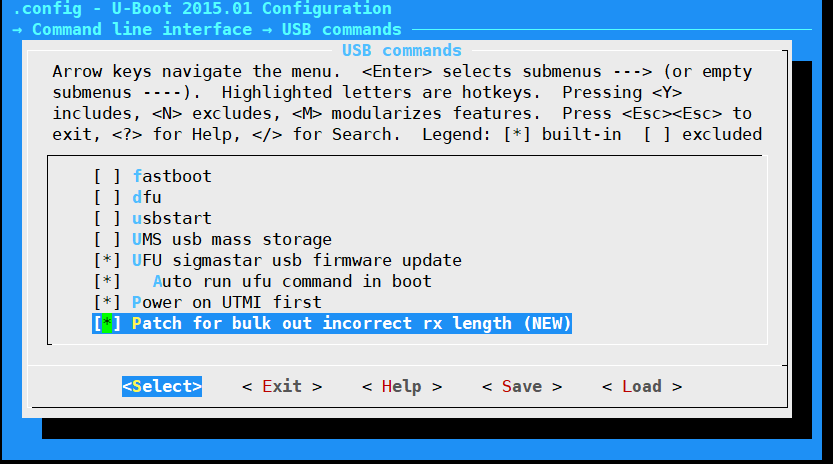Check the usbstart bracket box

[x=107, y=218]
